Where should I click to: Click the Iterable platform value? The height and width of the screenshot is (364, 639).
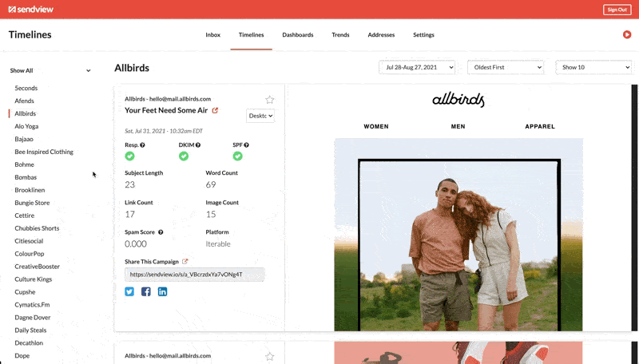(218, 244)
